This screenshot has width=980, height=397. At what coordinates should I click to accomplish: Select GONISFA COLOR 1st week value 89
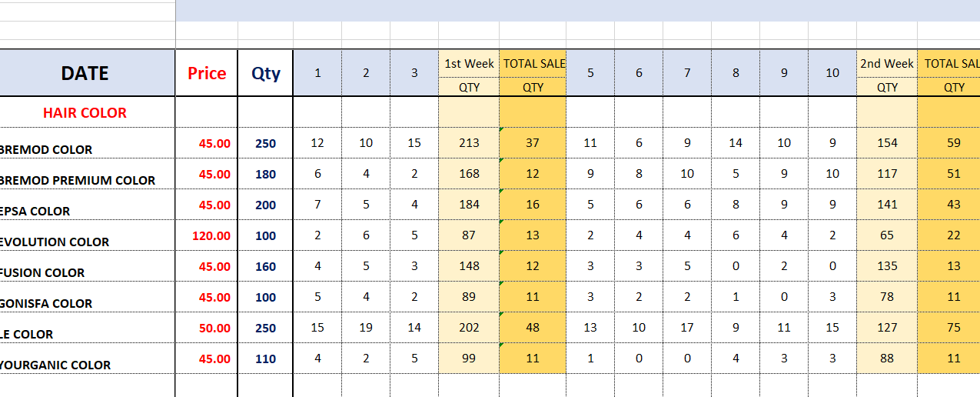(469, 297)
